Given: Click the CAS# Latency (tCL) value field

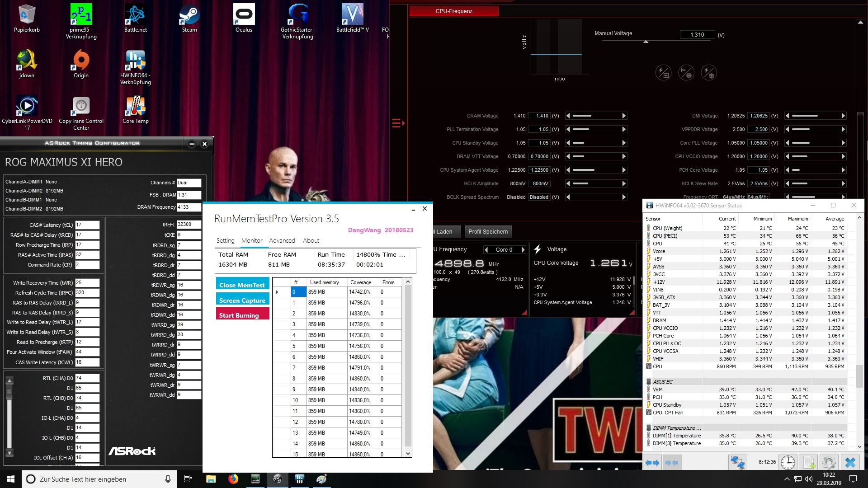Looking at the screenshot, I should coord(87,225).
